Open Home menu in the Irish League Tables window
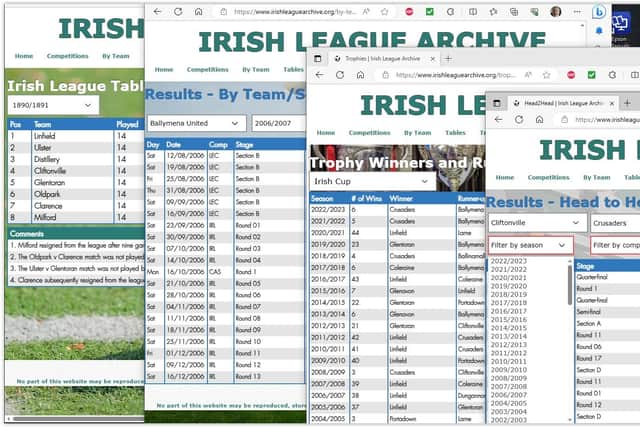 pyautogui.click(x=24, y=56)
